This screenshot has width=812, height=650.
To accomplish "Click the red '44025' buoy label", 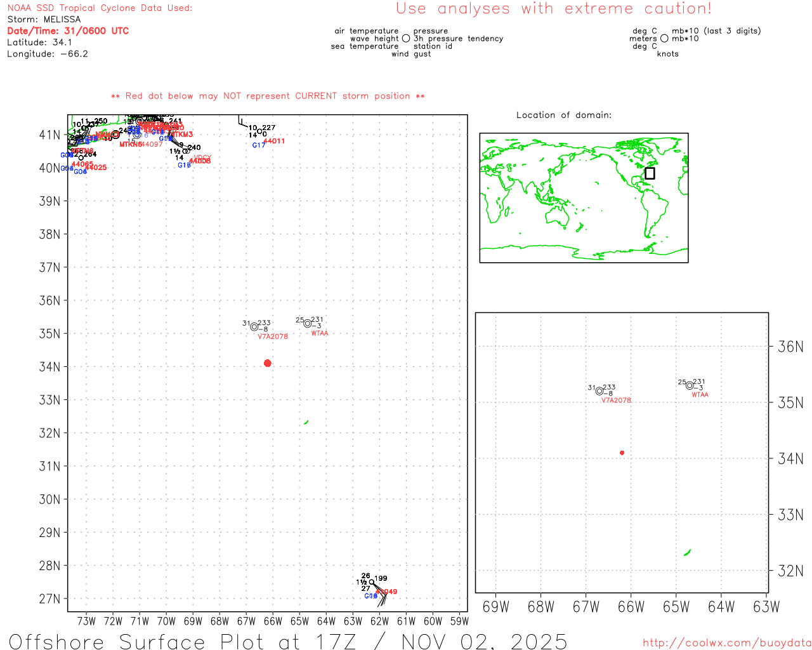I will [x=96, y=168].
